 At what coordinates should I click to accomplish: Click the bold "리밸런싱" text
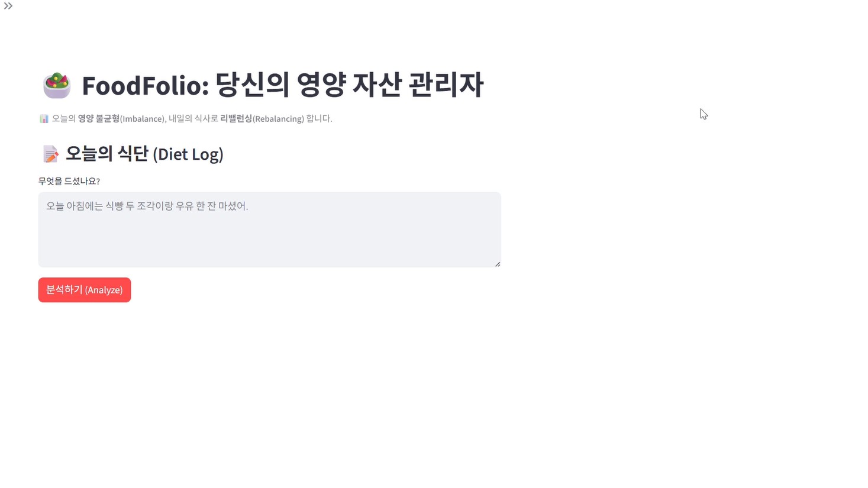236,119
